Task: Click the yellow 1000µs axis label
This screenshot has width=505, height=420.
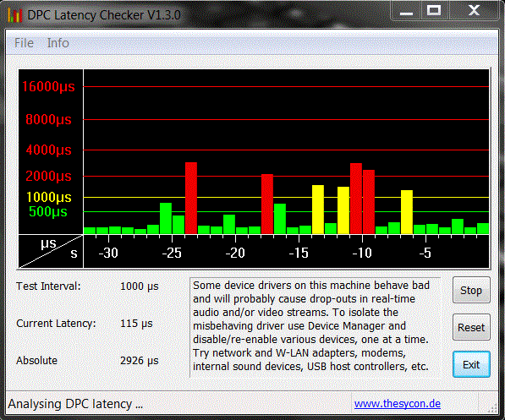Action: (48, 197)
